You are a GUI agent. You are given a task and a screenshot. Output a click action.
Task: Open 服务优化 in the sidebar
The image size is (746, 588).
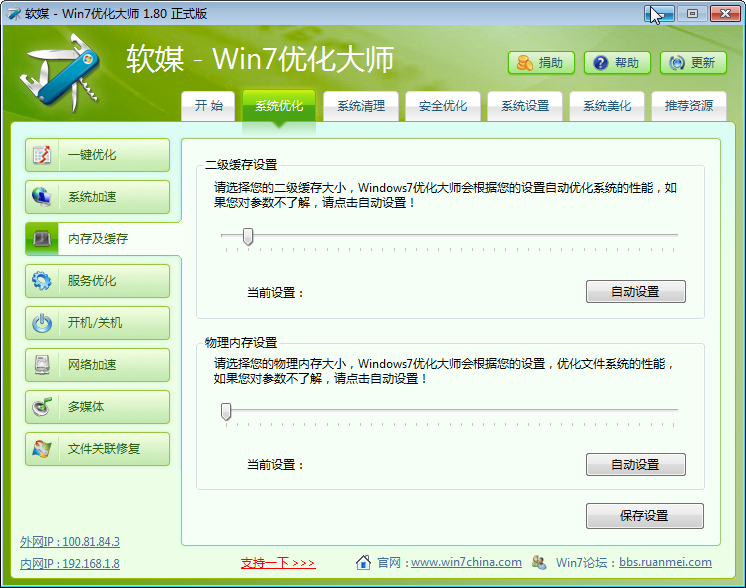click(98, 281)
